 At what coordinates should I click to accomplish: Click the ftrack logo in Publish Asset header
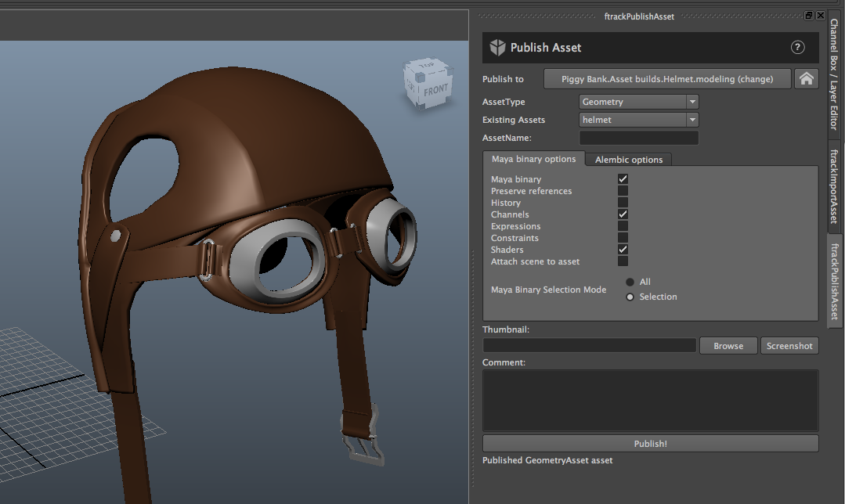(497, 48)
